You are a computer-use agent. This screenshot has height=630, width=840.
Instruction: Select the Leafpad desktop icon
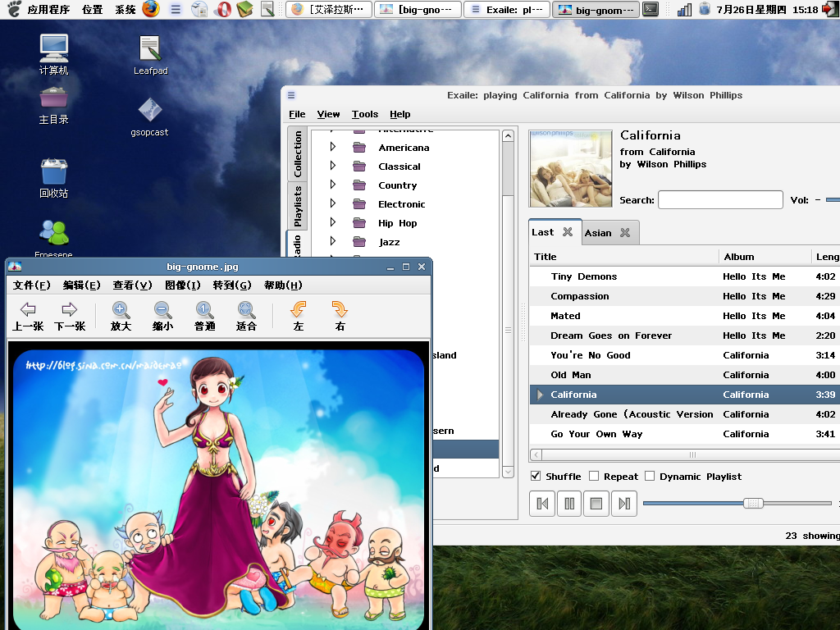(151, 55)
